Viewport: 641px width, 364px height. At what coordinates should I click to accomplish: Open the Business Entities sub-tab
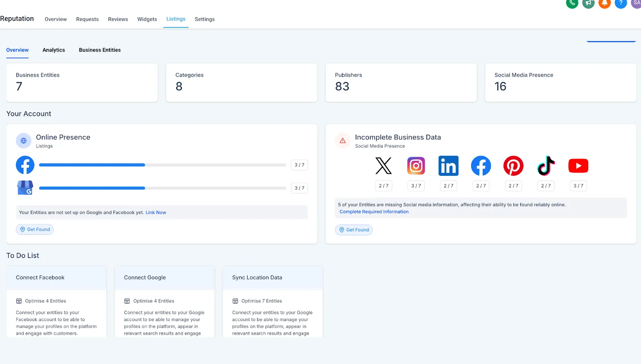click(x=100, y=50)
